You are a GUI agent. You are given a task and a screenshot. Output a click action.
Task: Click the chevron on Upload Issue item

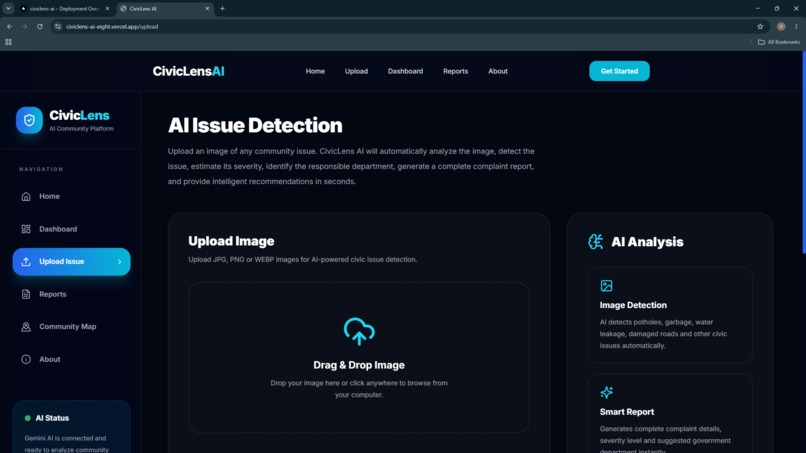[119, 262]
